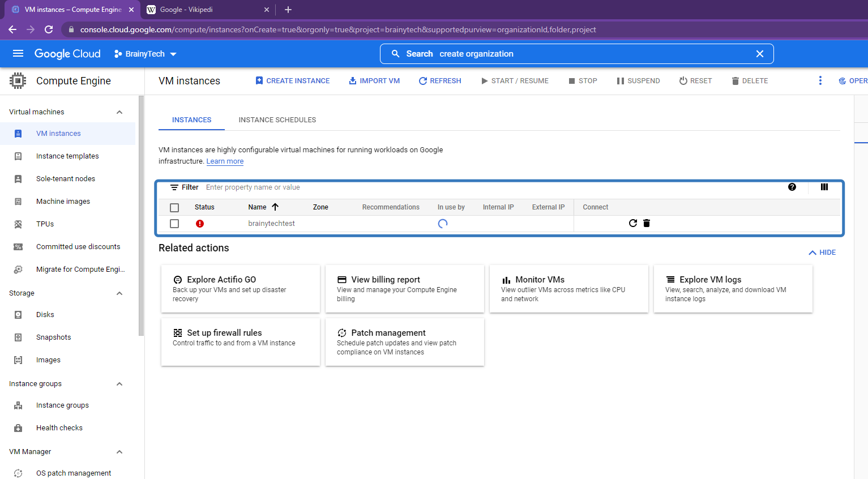Collapse the Instance groups section

(x=119, y=384)
